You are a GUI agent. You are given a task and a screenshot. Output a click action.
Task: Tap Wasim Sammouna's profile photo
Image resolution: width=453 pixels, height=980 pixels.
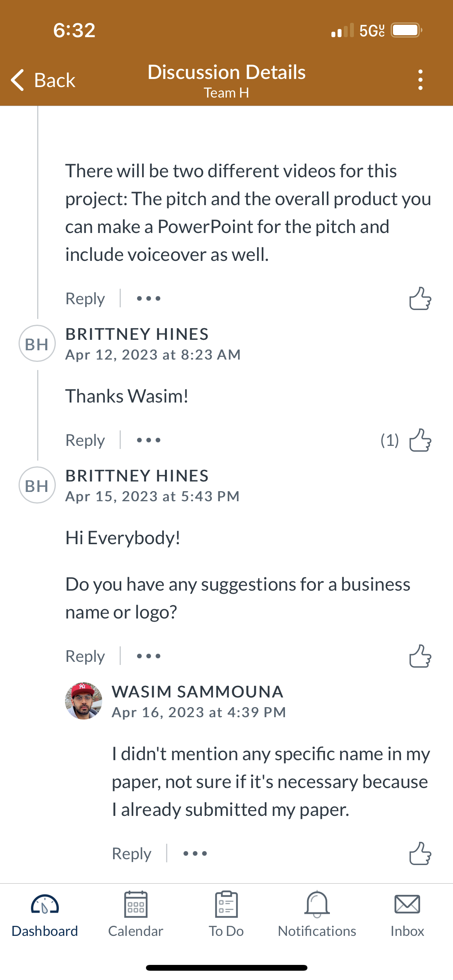point(84,701)
